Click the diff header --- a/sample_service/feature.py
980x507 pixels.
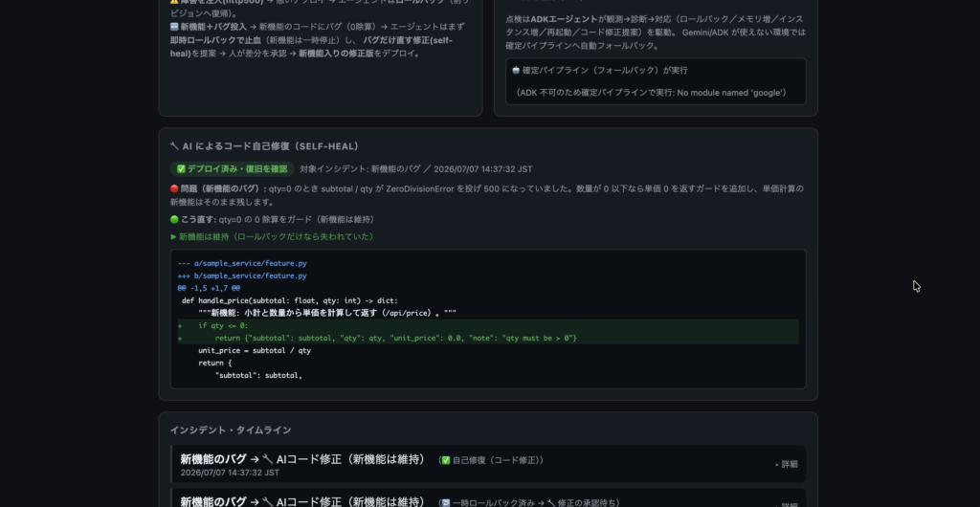pyautogui.click(x=242, y=263)
